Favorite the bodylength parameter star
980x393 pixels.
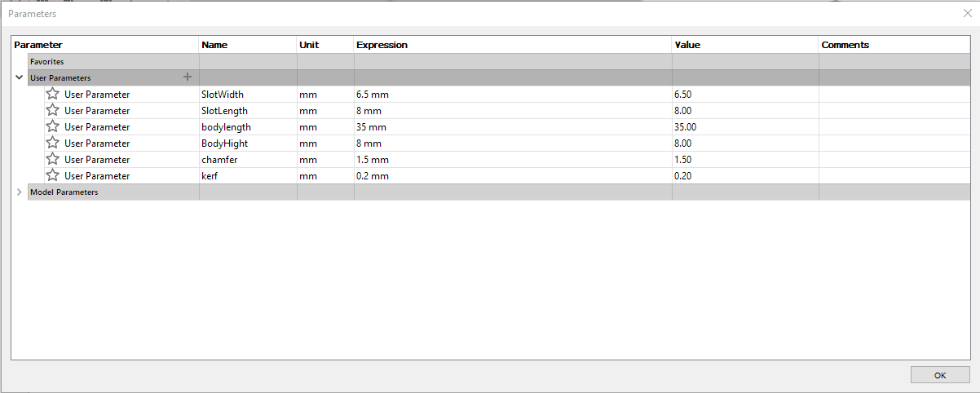(53, 126)
